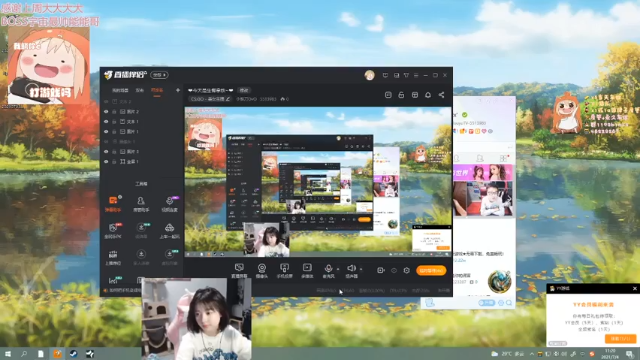Click the bell notification icon above preview
640x360 pixels.
[428, 95]
